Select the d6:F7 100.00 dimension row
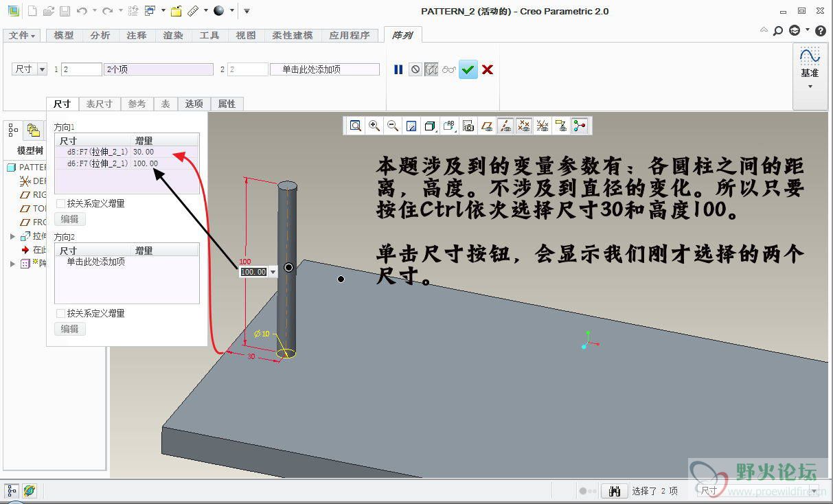833x504 pixels. click(x=126, y=163)
